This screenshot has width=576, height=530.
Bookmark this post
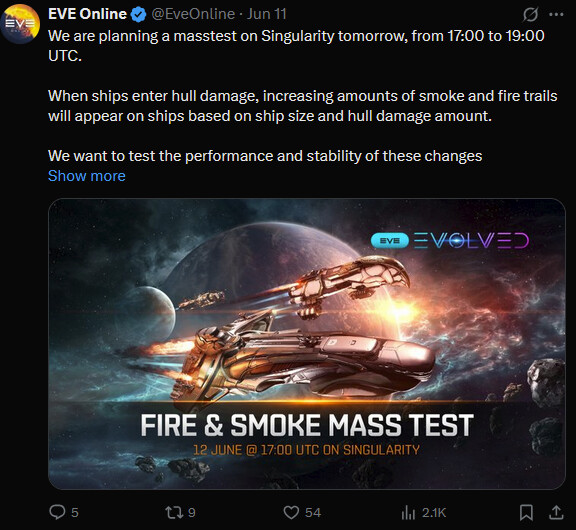526,512
